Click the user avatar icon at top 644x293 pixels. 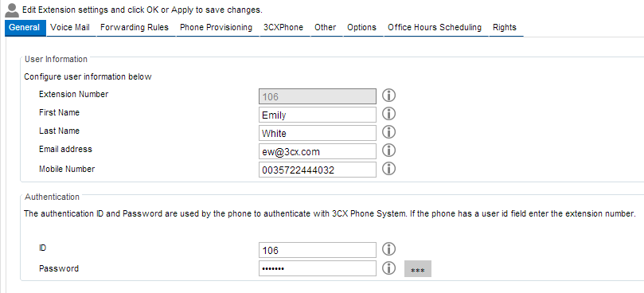[x=12, y=10]
